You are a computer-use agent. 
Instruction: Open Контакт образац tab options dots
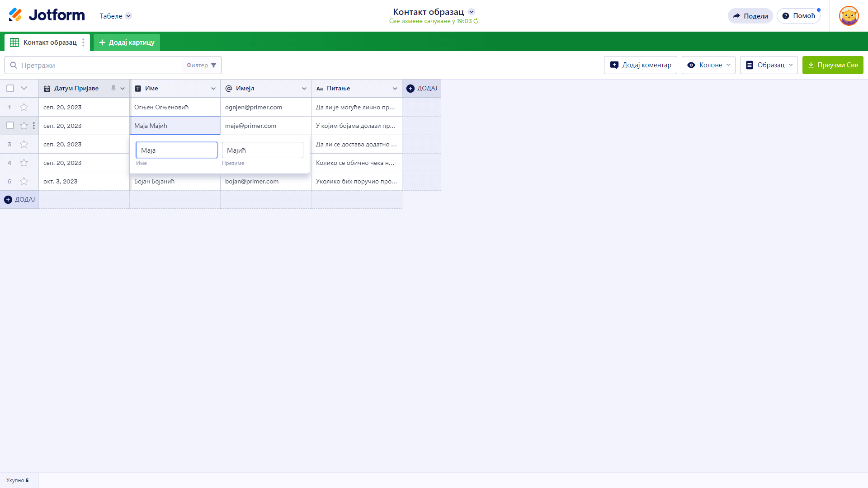(83, 42)
